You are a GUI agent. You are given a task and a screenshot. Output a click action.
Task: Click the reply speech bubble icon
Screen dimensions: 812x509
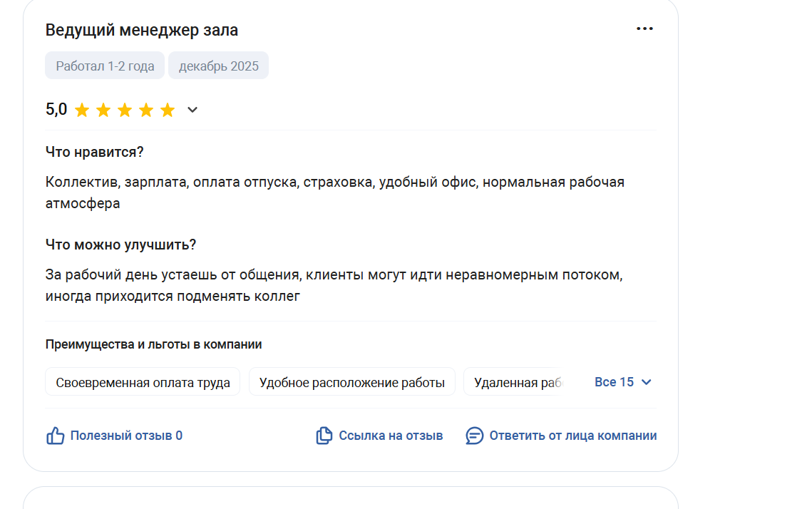474,436
